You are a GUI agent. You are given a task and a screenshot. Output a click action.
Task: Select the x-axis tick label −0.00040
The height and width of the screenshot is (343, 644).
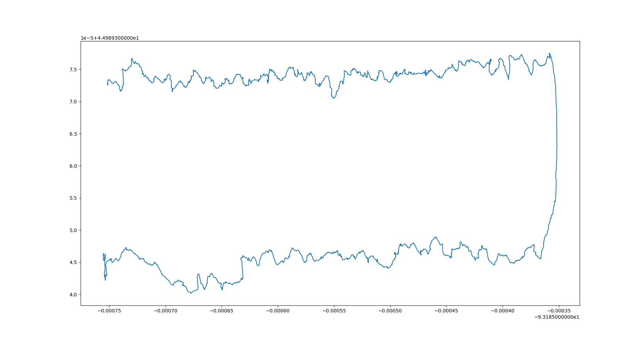(x=503, y=310)
